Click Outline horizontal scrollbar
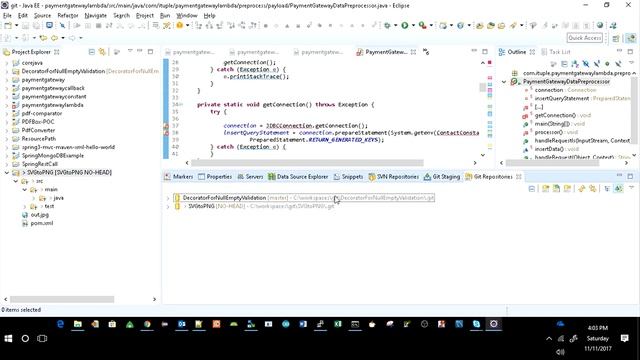 552,163
